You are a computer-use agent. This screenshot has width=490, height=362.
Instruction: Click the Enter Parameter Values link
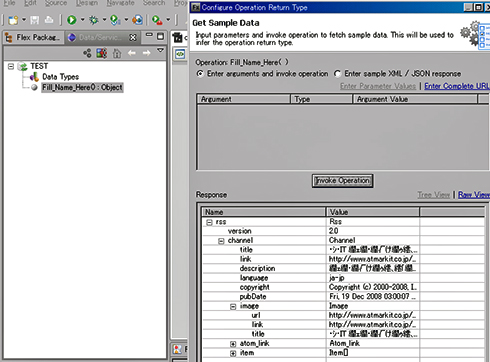tap(378, 86)
